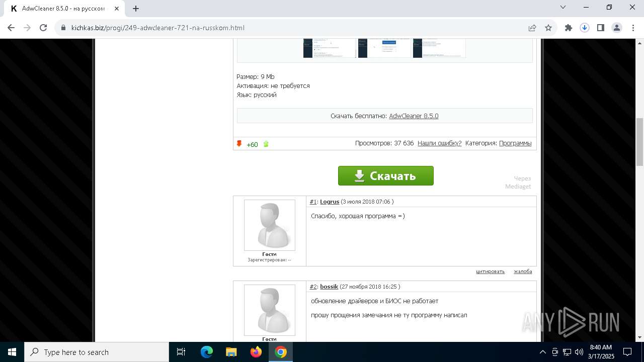This screenshot has width=644, height=362.
Task: Open the Logrus user profile link
Action: click(x=330, y=202)
